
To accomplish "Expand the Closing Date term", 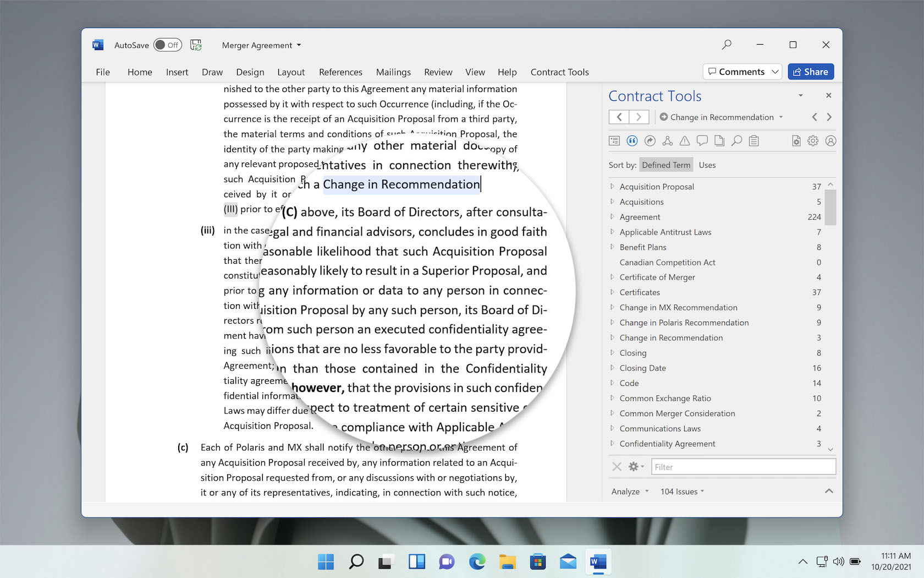I will tap(612, 368).
